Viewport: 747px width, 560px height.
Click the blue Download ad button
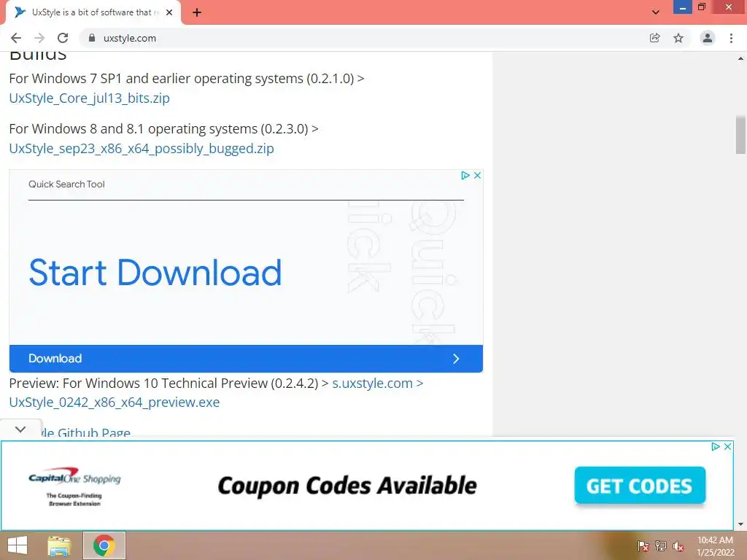[x=246, y=359]
